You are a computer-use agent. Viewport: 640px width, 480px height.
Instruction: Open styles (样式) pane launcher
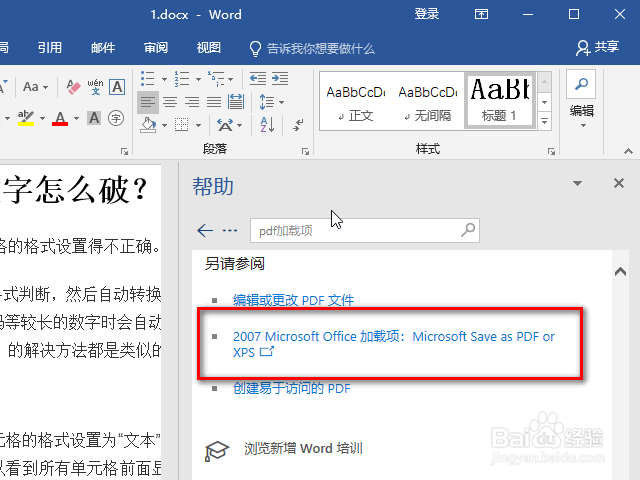click(551, 152)
